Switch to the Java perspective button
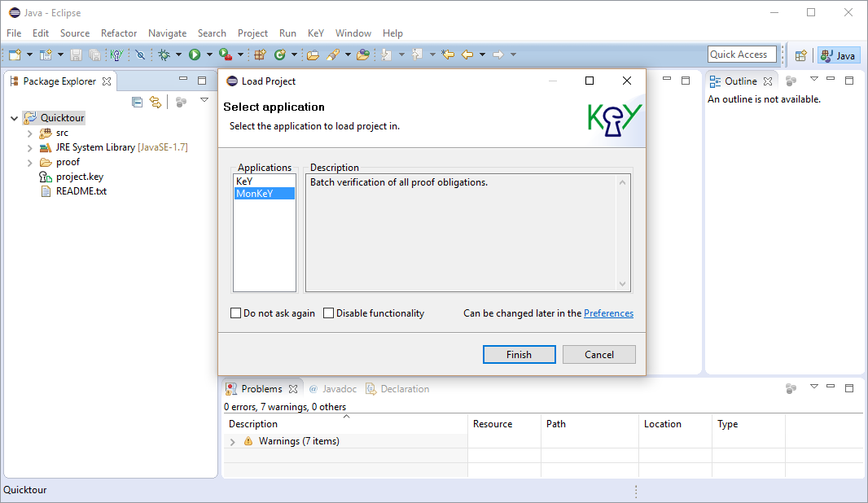The width and height of the screenshot is (868, 503). tap(839, 55)
